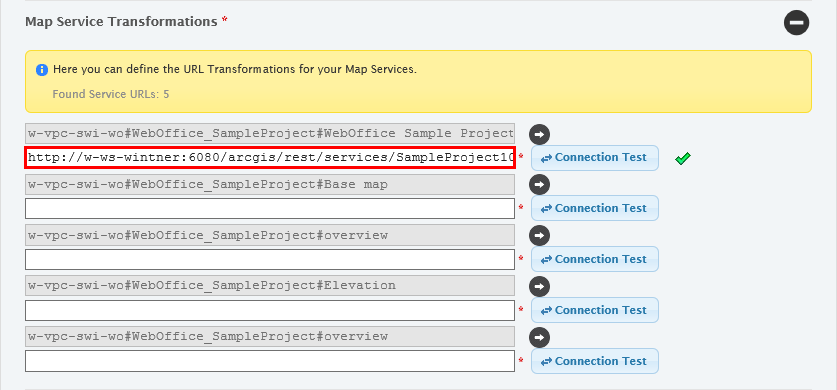The image size is (837, 390).
Task: Run Connection Test for the Elevation URL
Action: pos(595,310)
